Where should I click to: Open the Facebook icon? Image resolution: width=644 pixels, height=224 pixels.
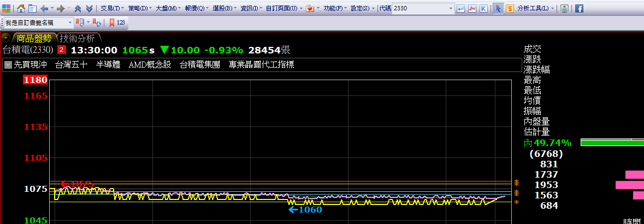point(578,8)
